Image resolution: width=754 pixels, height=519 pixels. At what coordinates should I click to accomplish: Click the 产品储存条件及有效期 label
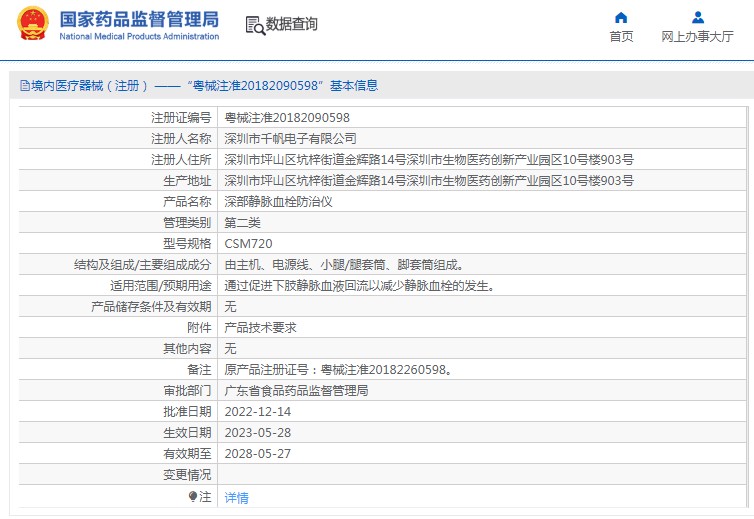[x=151, y=307]
